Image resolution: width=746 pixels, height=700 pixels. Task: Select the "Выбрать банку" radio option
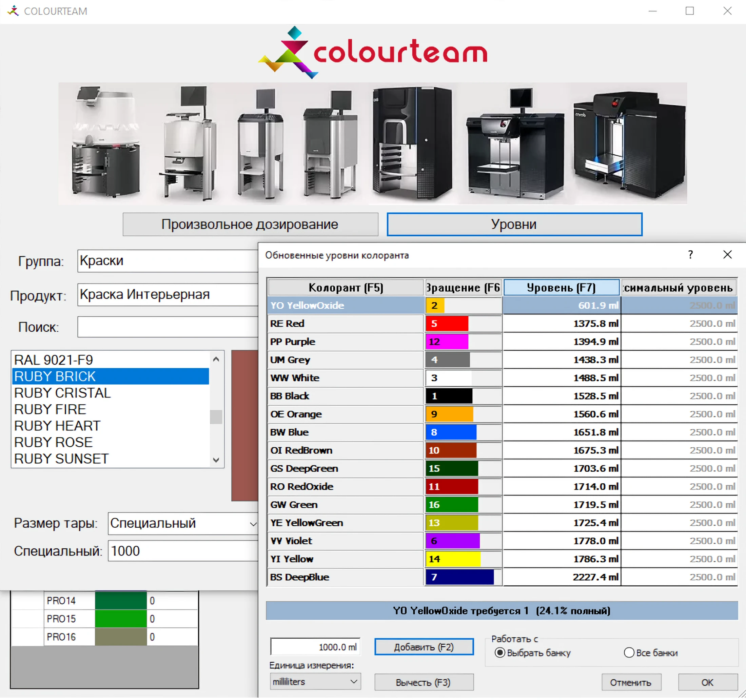pos(500,653)
